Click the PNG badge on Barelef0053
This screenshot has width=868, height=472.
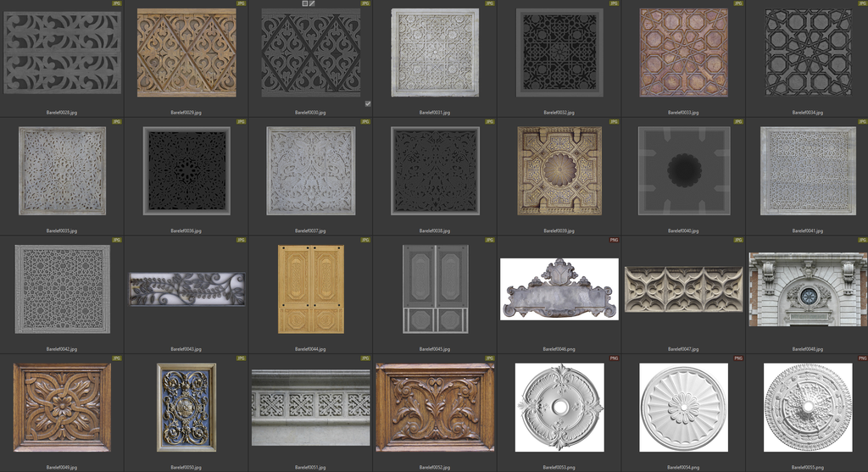(x=614, y=358)
